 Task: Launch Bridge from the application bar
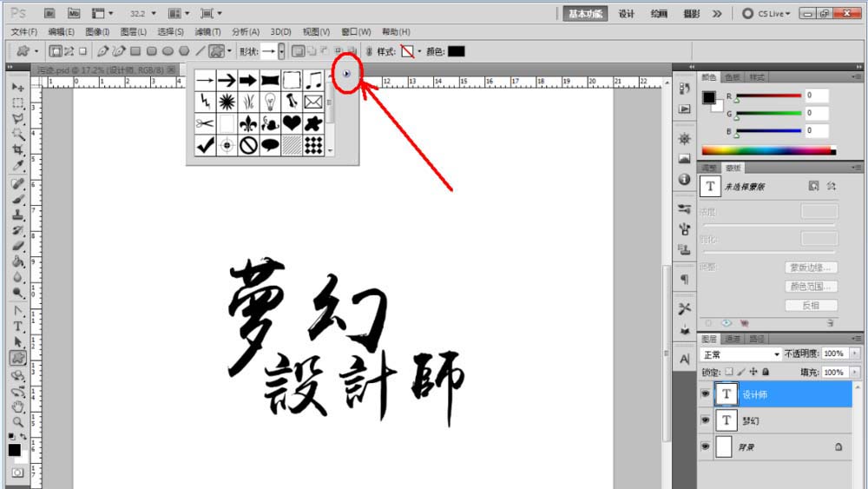(x=49, y=13)
